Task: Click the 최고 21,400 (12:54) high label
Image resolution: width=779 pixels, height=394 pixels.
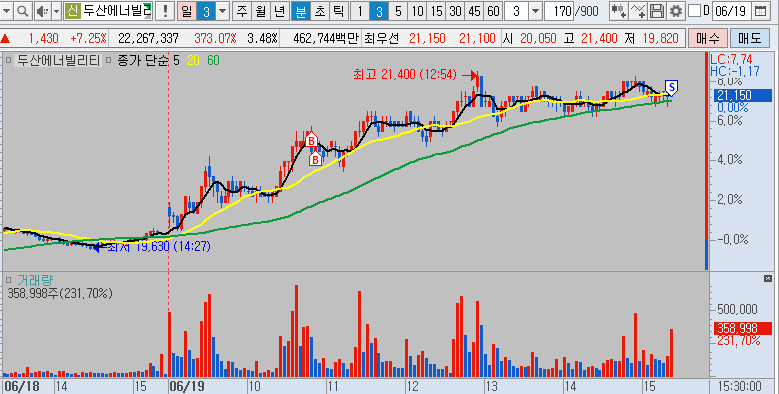Action: pyautogui.click(x=404, y=75)
